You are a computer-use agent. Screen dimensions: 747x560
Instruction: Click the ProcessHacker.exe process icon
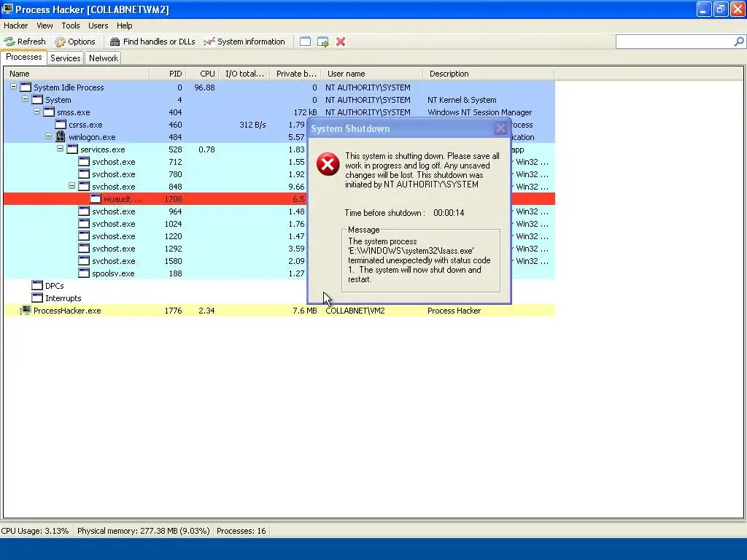pyautogui.click(x=26, y=311)
